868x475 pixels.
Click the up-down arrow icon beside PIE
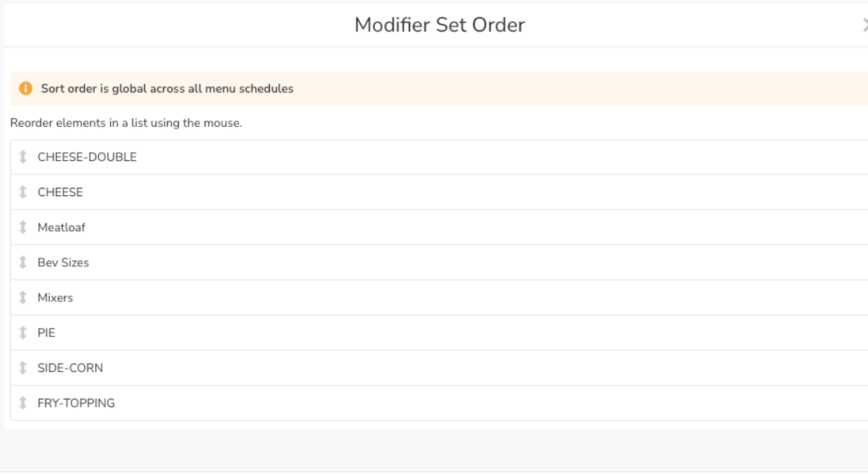click(22, 333)
